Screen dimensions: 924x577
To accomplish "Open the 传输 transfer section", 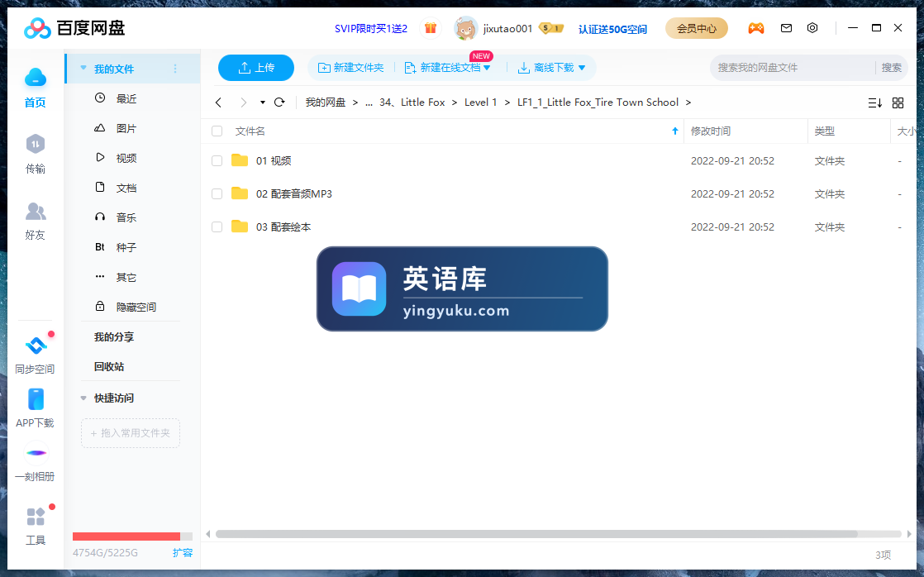I will pos(36,154).
